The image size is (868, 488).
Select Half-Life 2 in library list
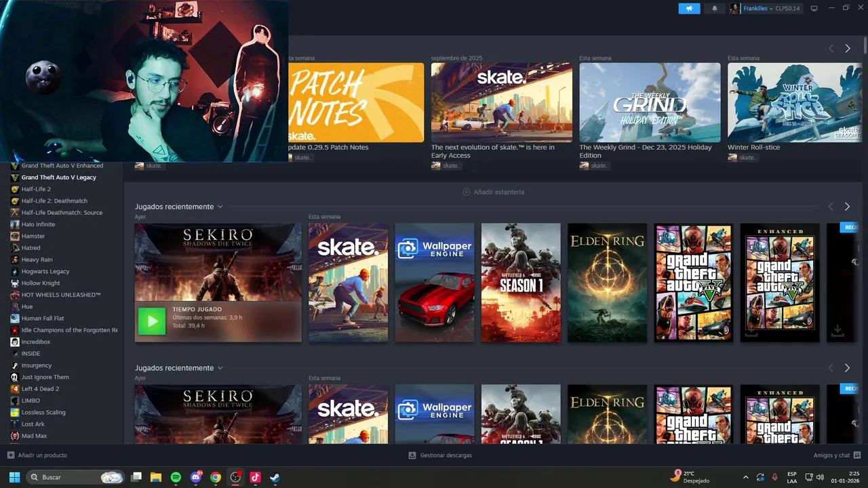tap(36, 189)
